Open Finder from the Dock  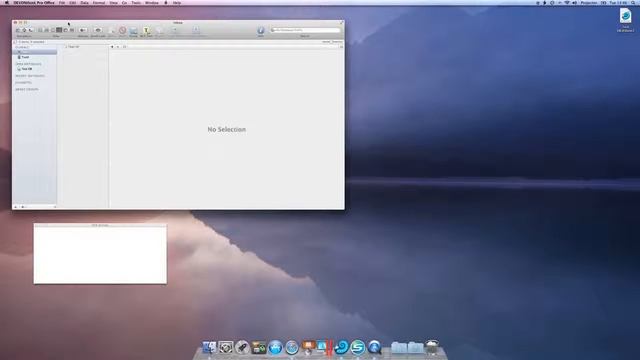tap(209, 347)
